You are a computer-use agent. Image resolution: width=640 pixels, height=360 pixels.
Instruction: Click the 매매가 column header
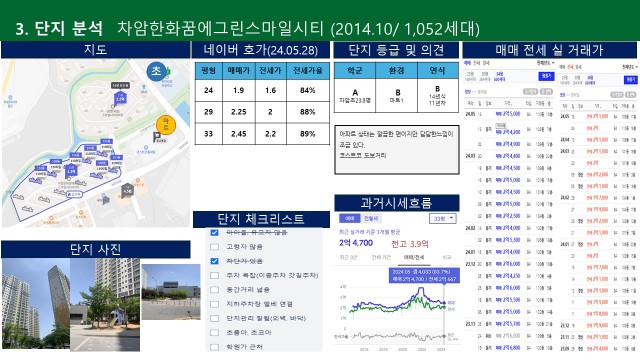239,70
